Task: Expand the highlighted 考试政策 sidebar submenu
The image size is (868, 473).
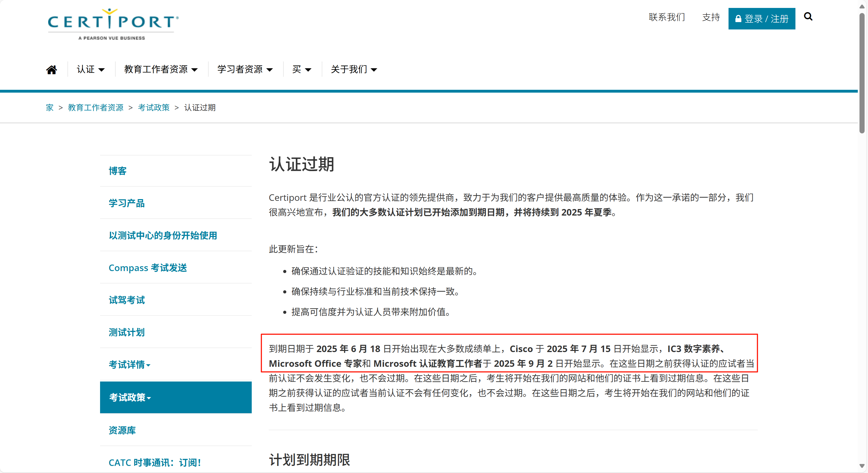Action: 175,397
